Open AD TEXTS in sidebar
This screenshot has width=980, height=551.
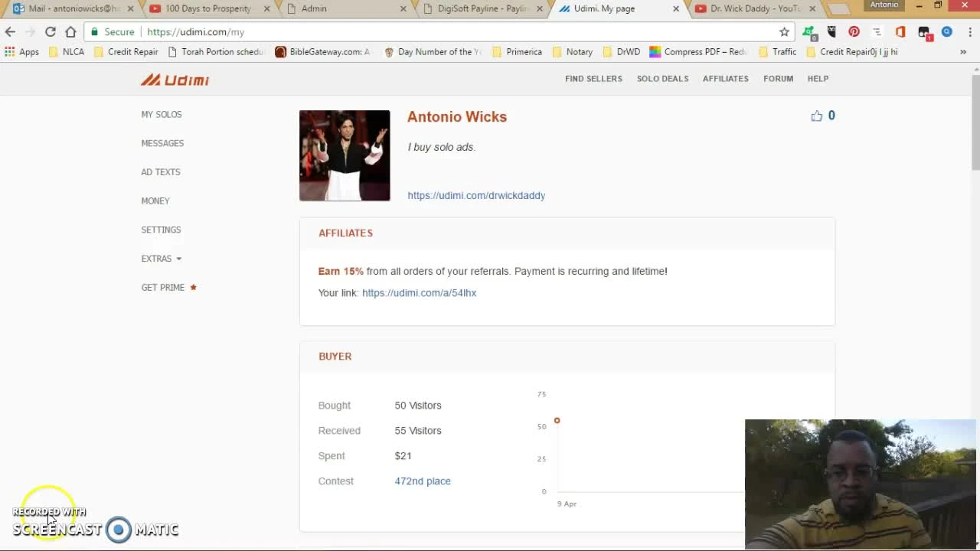coord(161,172)
